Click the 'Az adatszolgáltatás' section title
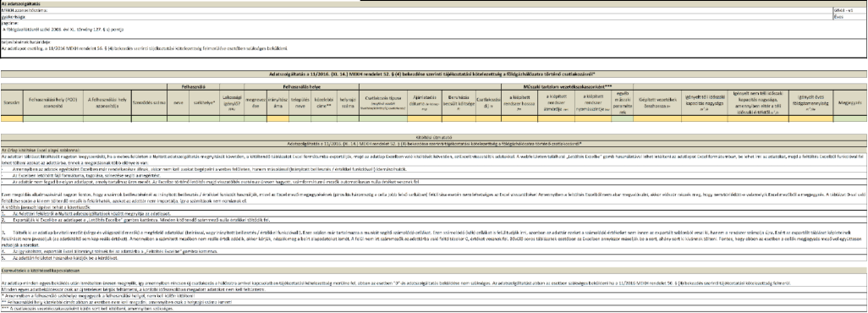This screenshot has height=313, width=868. [x=434, y=4]
